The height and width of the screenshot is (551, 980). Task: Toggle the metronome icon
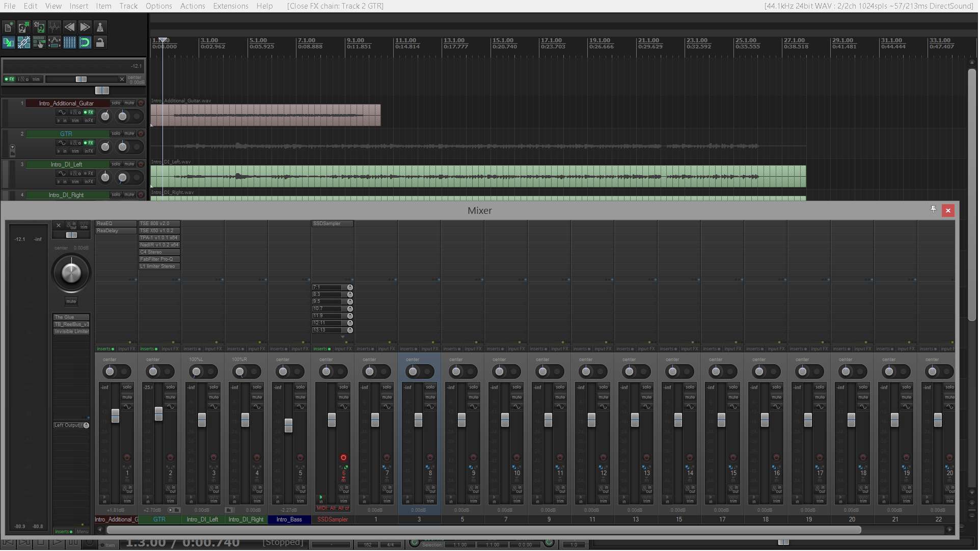point(100,27)
